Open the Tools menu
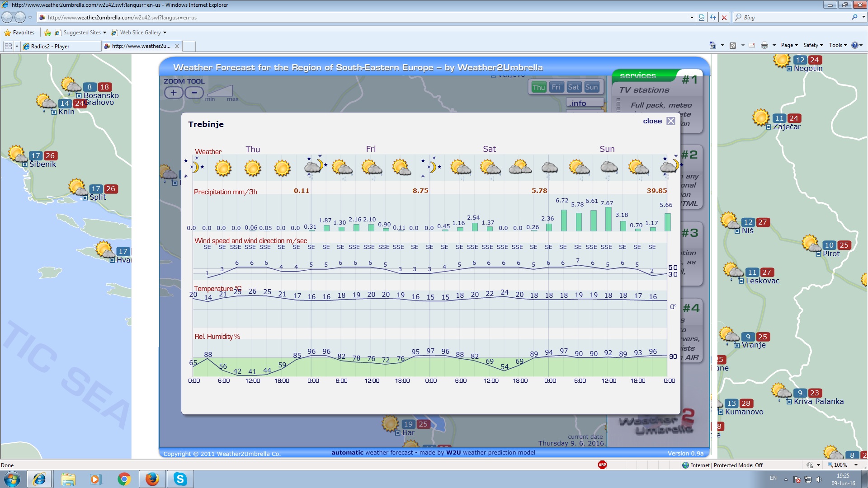This screenshot has width=868, height=488. [x=838, y=45]
